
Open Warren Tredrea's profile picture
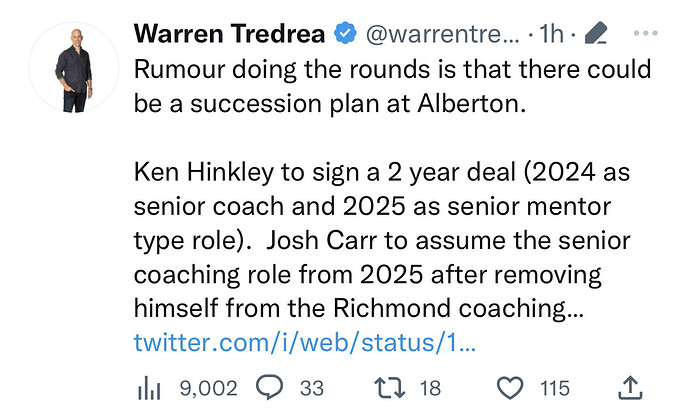click(73, 68)
